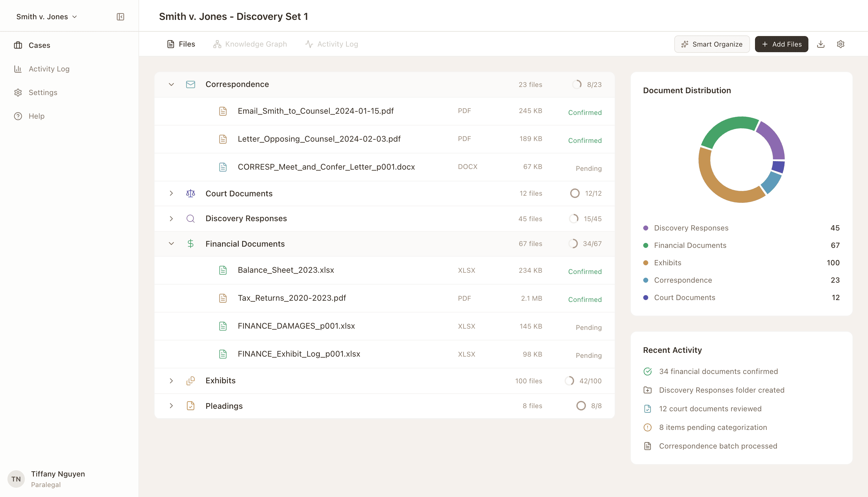Click the Correspondence envelope folder icon
This screenshot has width=868, height=497.
click(190, 84)
